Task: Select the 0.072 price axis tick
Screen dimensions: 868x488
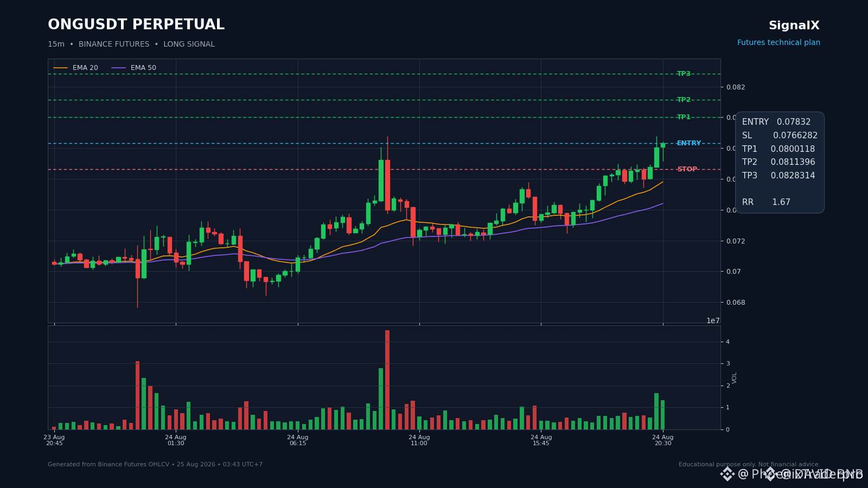Action: pos(736,241)
